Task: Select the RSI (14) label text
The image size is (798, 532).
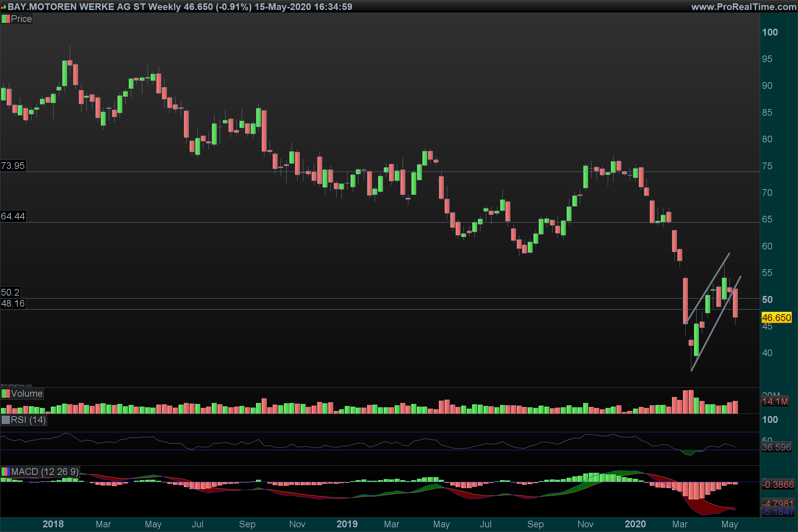Action: point(28,420)
